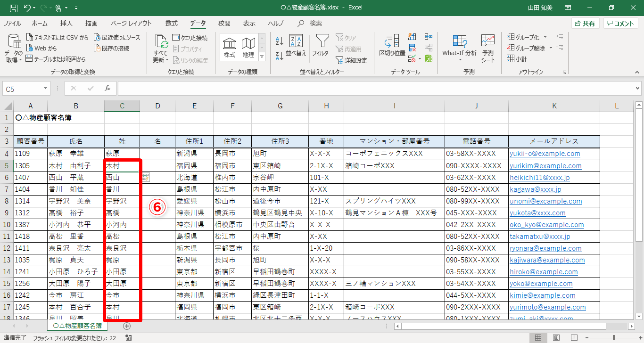This screenshot has width=644, height=343.
Task: Toggle touch/mouse mode in Quick Access Toolbar
Action: click(59, 8)
